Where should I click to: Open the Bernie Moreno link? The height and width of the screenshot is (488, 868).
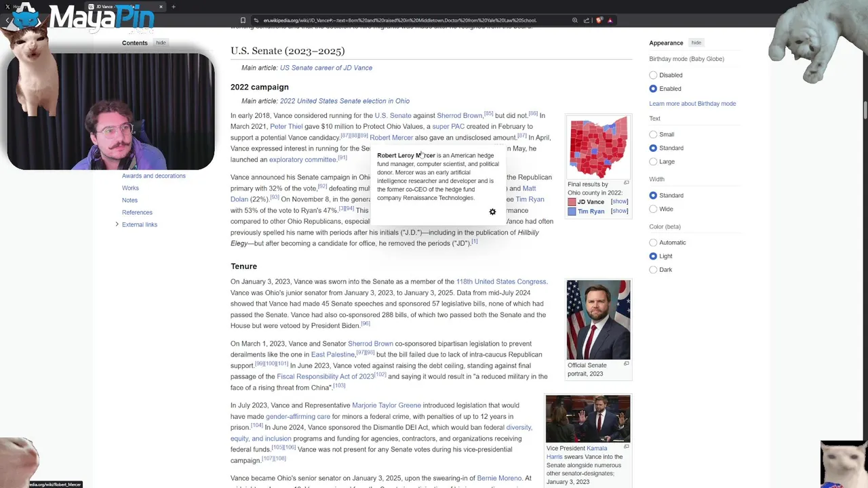click(499, 479)
